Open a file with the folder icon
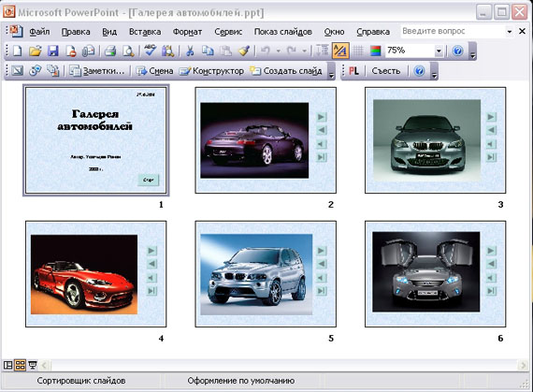 click(x=35, y=51)
